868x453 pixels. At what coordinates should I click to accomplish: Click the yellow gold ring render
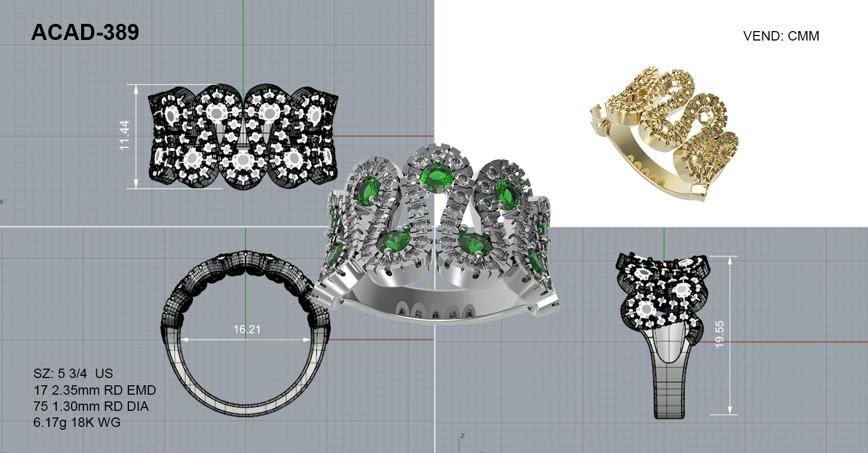[x=664, y=133]
